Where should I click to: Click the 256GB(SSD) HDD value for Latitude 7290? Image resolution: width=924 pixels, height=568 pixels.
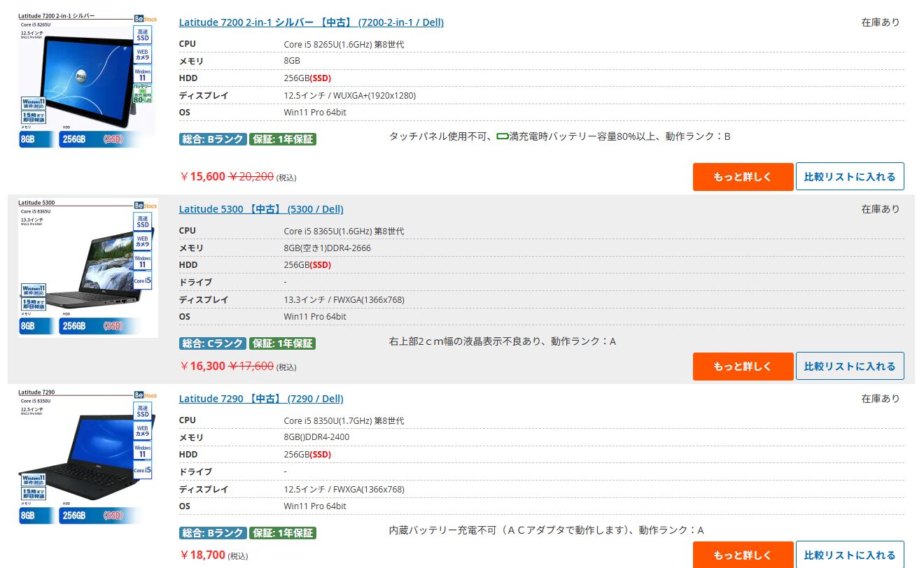307,455
